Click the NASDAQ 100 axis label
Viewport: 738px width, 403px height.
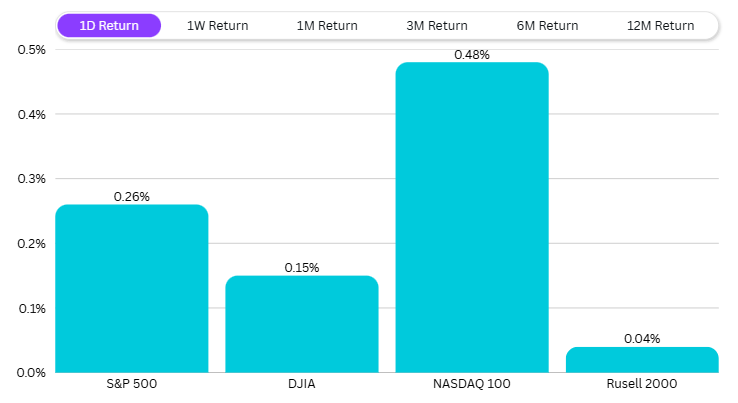point(472,384)
